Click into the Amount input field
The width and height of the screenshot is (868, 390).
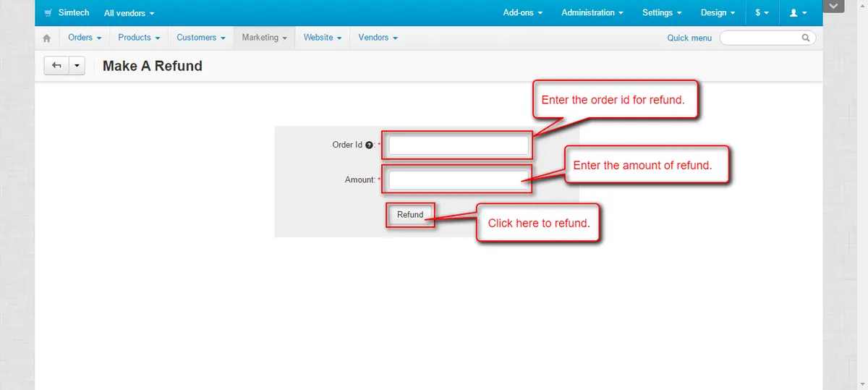[x=459, y=180]
